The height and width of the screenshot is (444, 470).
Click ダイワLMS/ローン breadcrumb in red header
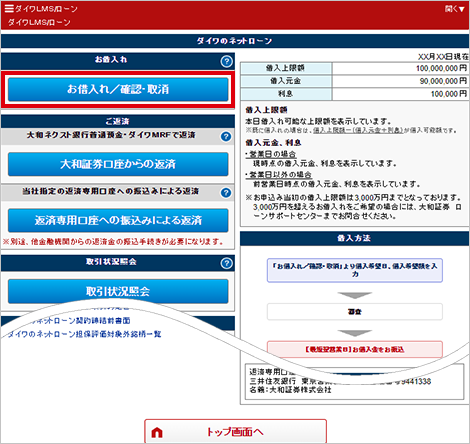39,22
